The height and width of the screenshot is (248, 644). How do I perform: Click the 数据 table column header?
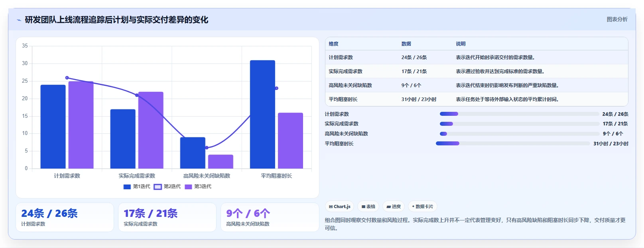click(406, 44)
